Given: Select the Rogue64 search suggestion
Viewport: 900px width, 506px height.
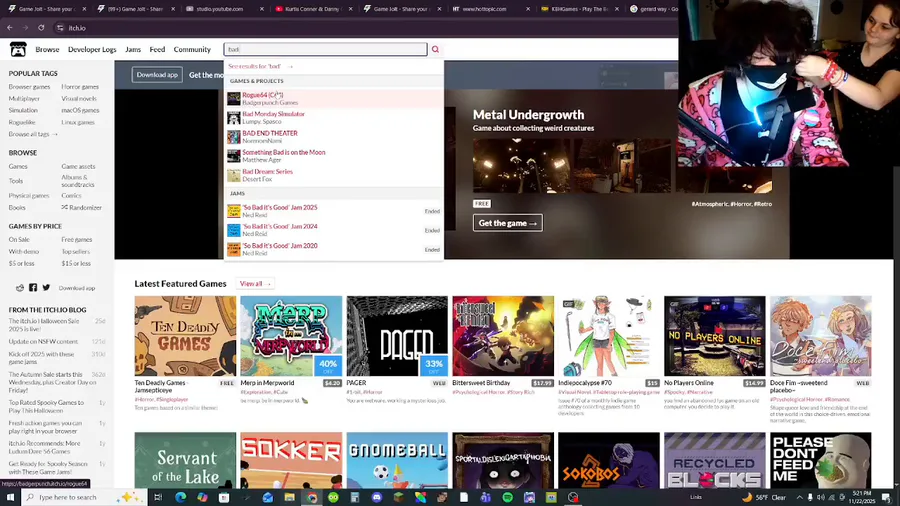Looking at the screenshot, I should pyautogui.click(x=333, y=98).
